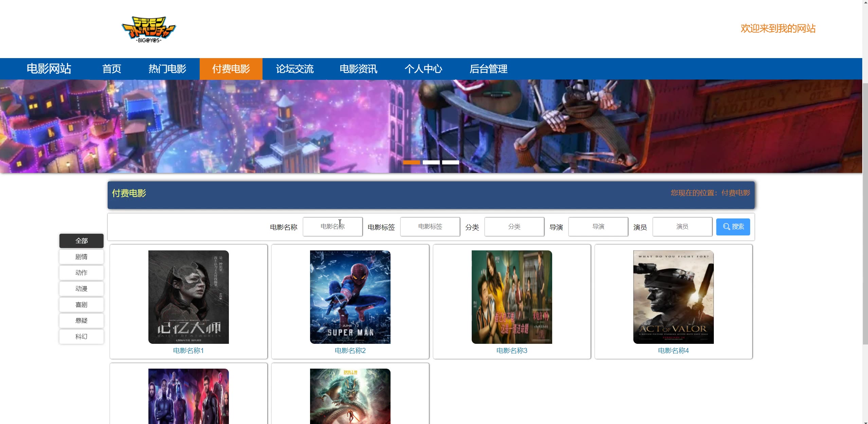Click the 导演 input field
868x424 pixels.
(x=598, y=227)
